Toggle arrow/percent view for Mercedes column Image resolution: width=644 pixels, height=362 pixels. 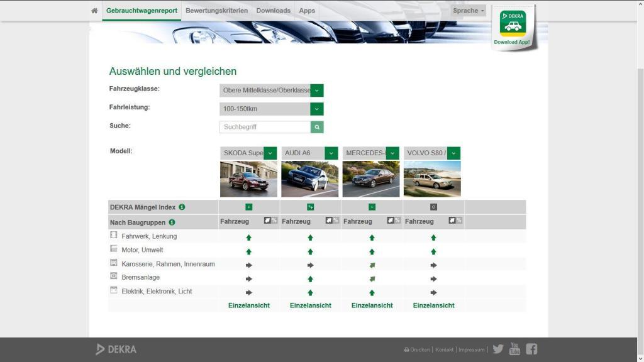coord(394,221)
